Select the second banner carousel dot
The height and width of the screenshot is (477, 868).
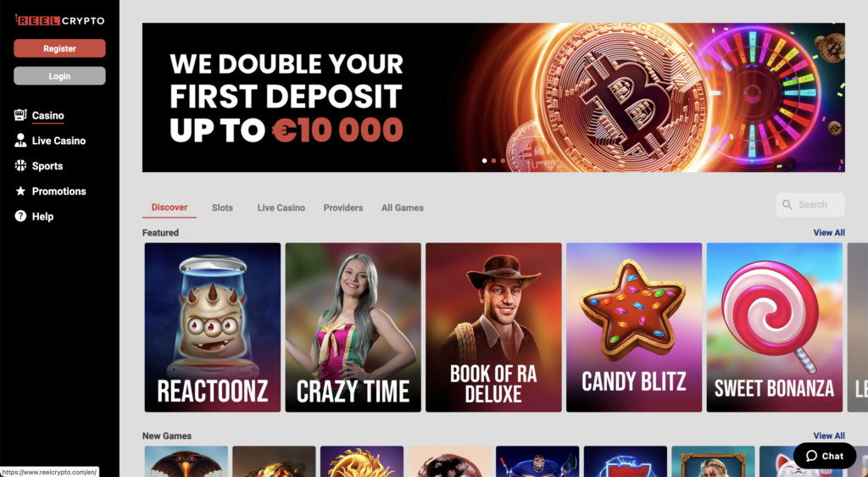point(494,161)
